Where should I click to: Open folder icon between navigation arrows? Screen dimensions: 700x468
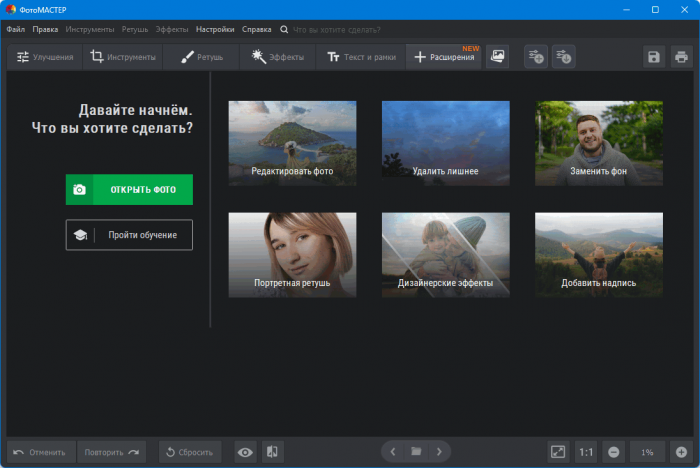(x=416, y=452)
